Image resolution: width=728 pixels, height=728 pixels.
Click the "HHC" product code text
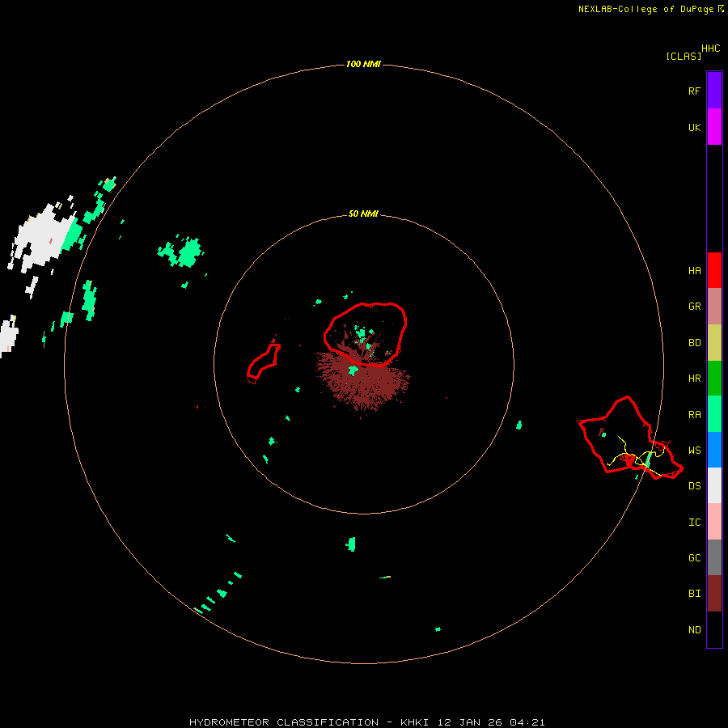pos(711,49)
